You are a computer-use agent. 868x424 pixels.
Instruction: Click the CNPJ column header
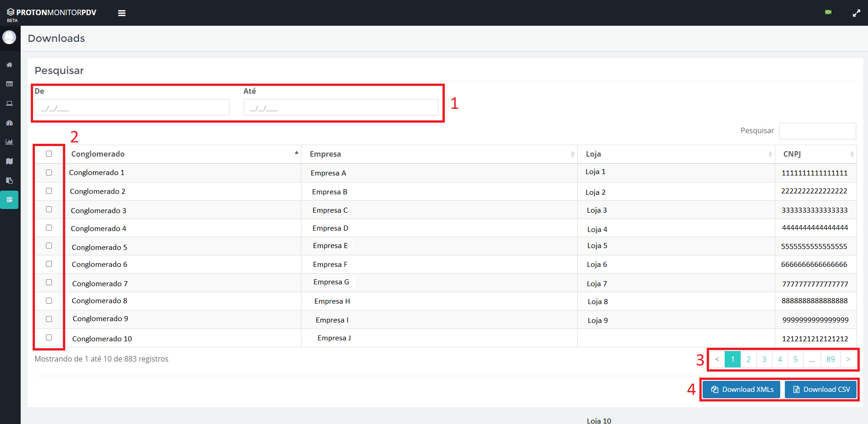coord(816,154)
